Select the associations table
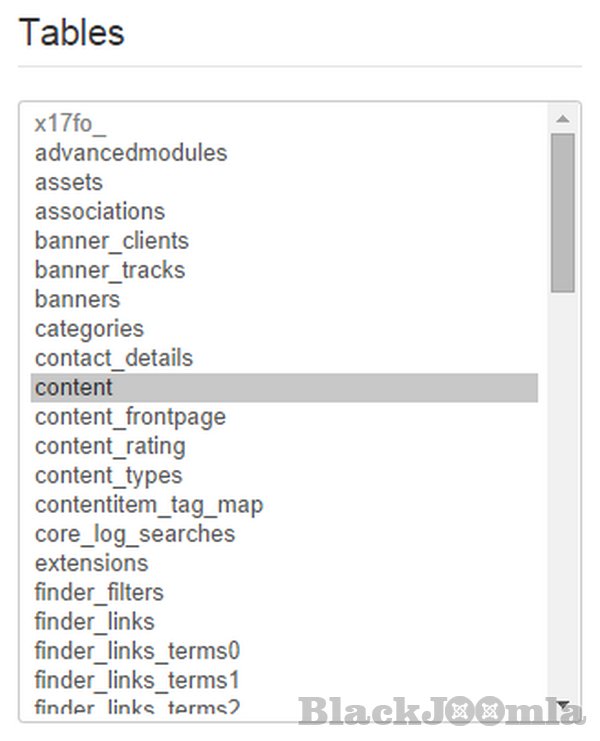This screenshot has height=741, width=600. [x=100, y=211]
